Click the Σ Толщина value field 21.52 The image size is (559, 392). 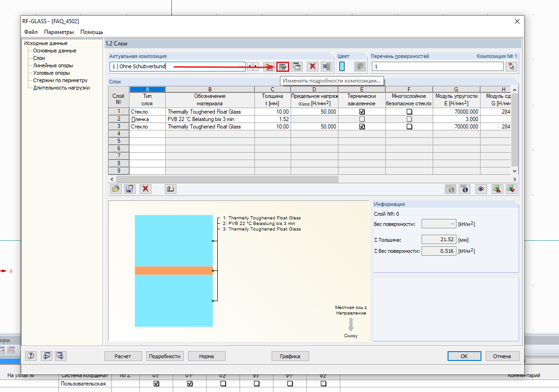coord(439,240)
